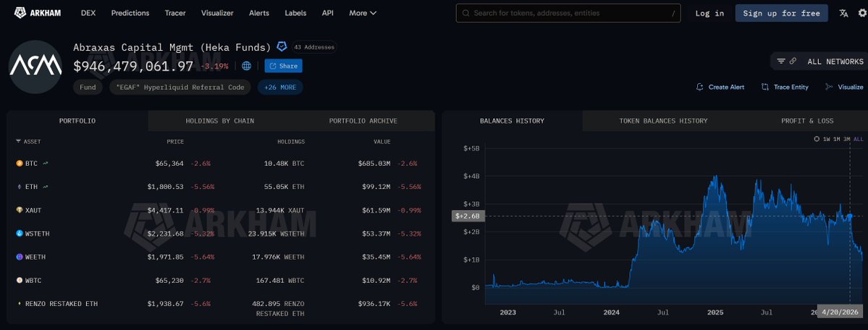Click the $936.17K value cell
This screenshot has height=330, width=868.
pyautogui.click(x=374, y=303)
